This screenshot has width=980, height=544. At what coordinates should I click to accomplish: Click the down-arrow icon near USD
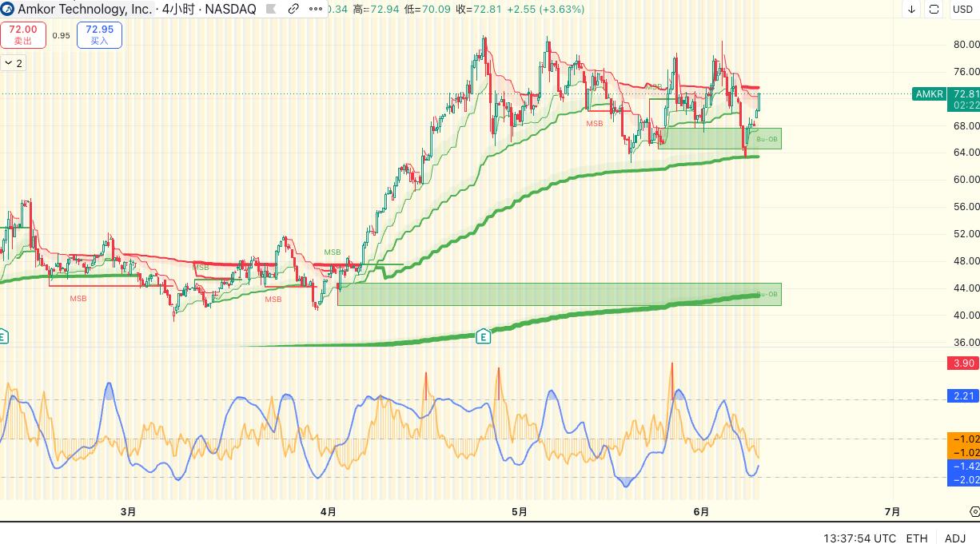[912, 10]
